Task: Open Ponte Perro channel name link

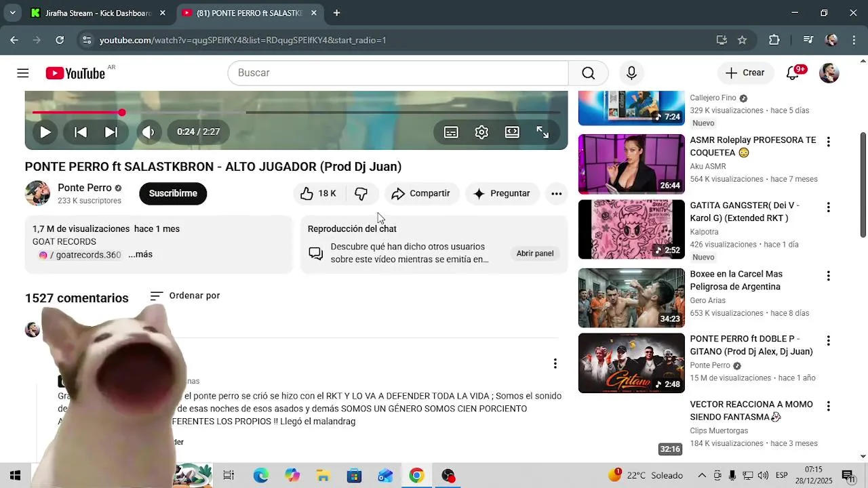Action: [x=85, y=188]
